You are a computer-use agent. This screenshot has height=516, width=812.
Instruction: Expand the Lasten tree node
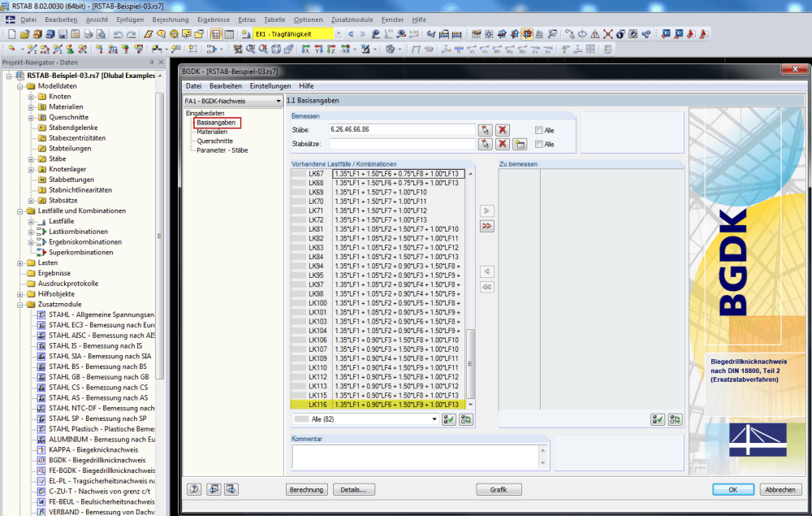(20, 263)
